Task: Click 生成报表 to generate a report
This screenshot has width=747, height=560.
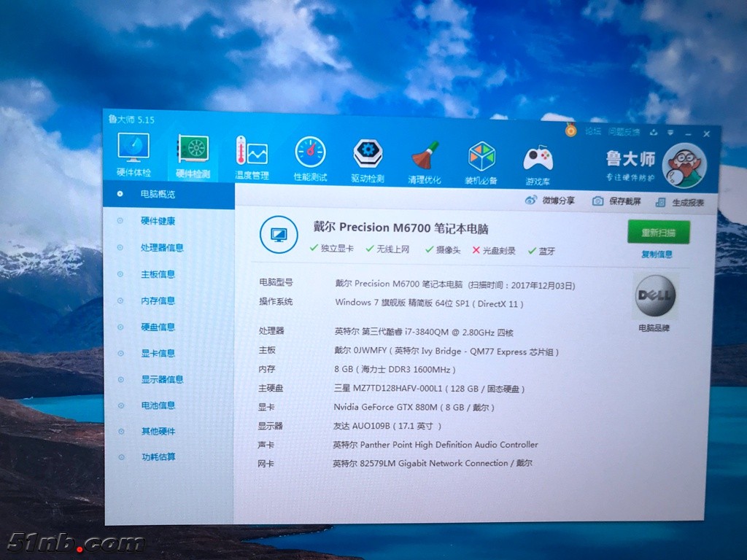Action: click(680, 203)
